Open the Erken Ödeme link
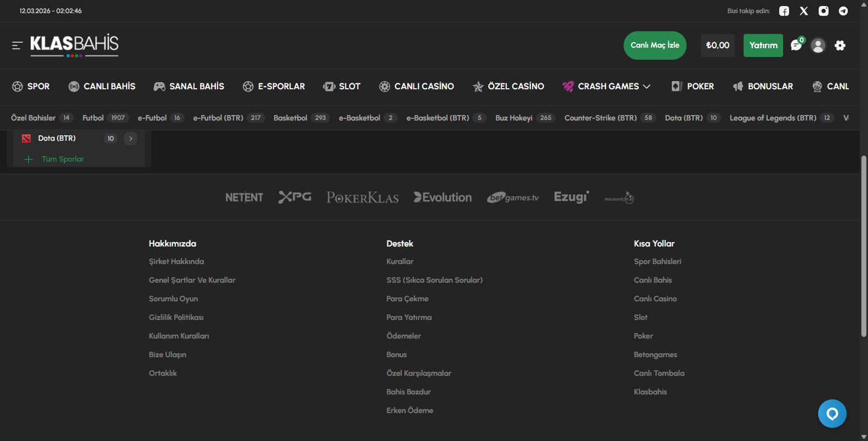The width and height of the screenshot is (868, 441). (410, 411)
